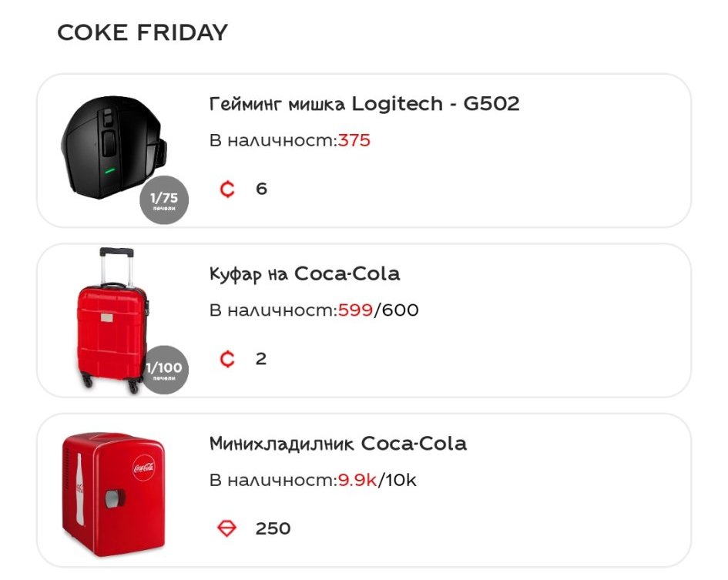Tap the 1/75 winners badge
The image size is (728, 580).
click(164, 200)
